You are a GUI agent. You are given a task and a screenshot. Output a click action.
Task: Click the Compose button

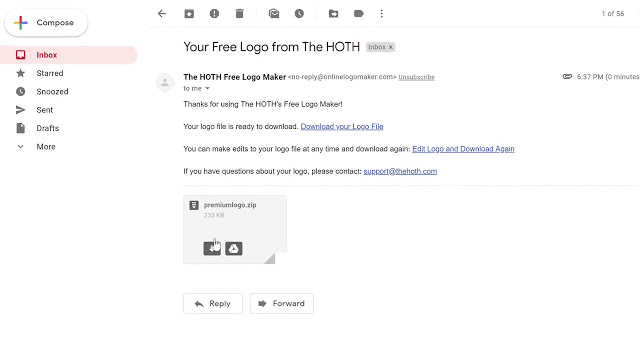click(x=46, y=23)
